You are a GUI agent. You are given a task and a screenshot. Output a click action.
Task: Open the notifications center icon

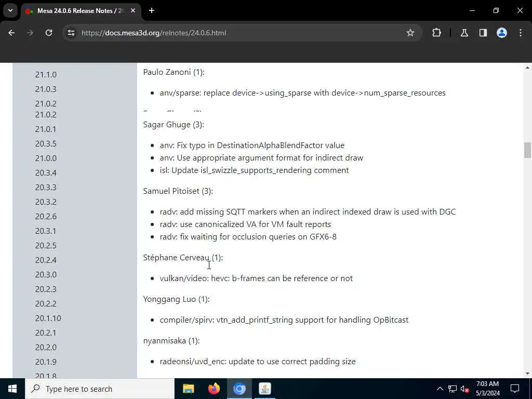click(515, 389)
